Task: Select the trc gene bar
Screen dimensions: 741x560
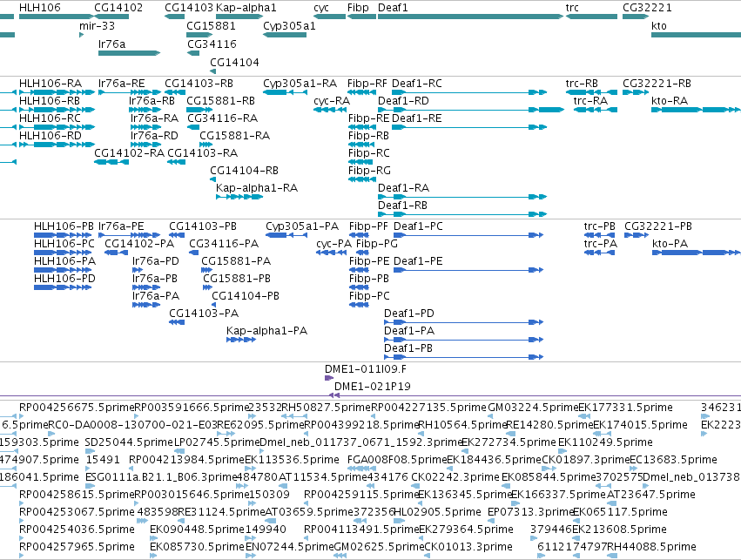Action: 591,17
